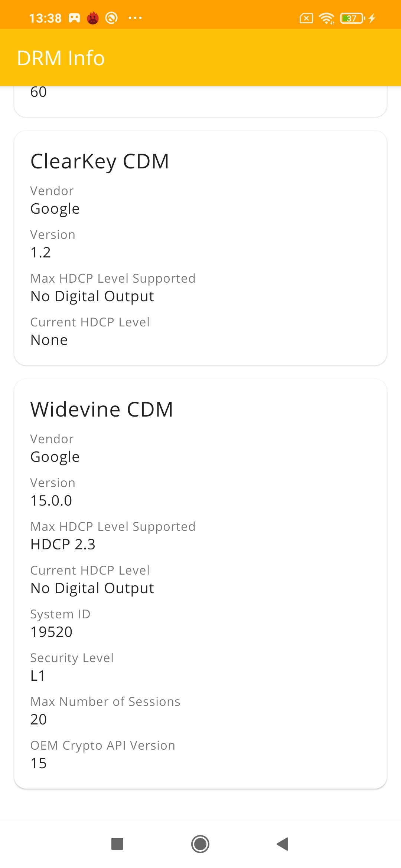This screenshot has width=401, height=868.
Task: Tap the DRM Info app title
Action: (61, 58)
